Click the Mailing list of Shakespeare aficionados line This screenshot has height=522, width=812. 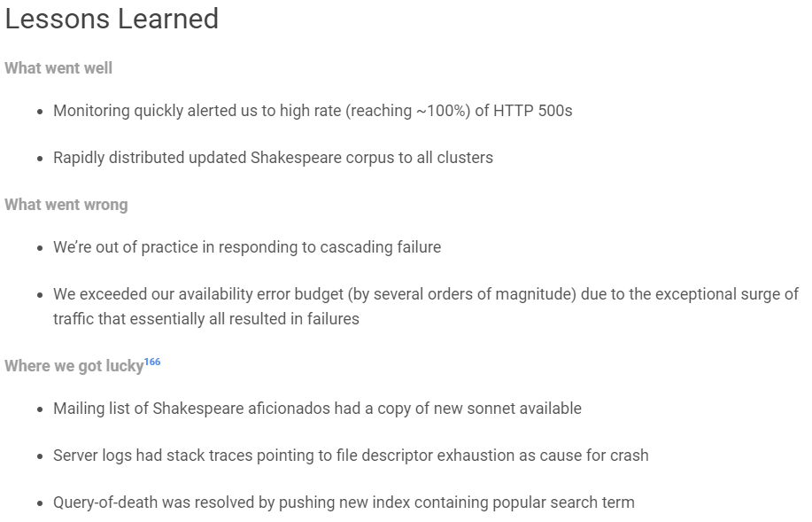317,409
